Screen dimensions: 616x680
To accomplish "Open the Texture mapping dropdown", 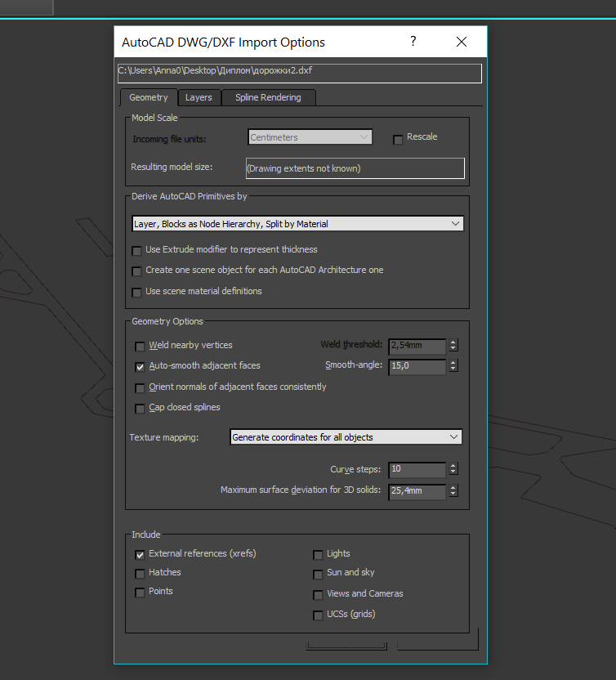I will (346, 436).
